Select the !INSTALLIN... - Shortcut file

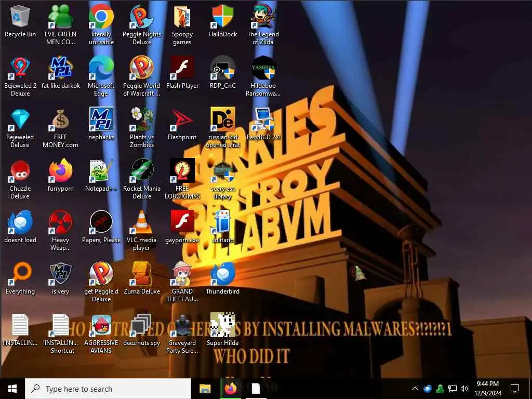click(60, 334)
